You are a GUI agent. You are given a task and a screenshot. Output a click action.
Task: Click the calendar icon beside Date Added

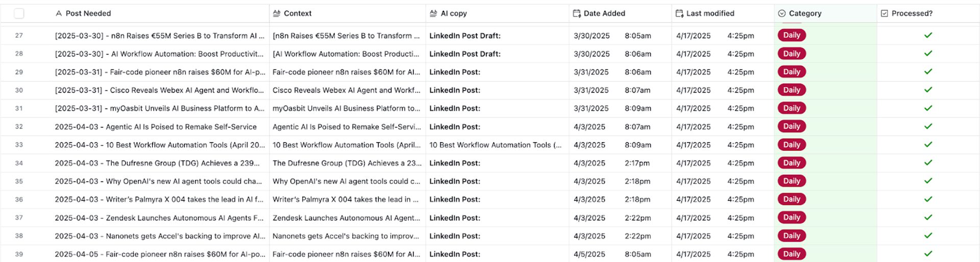pos(577,14)
